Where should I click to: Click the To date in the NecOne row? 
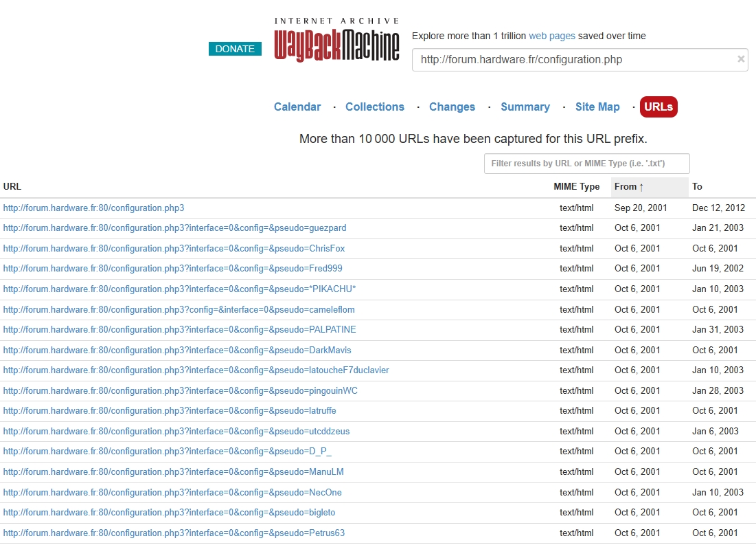[718, 492]
